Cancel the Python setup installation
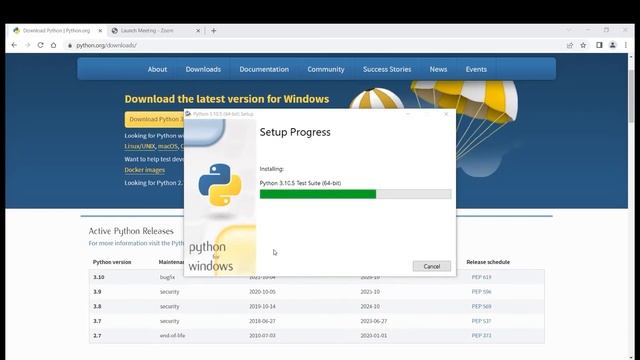640x360 pixels. coord(431,266)
